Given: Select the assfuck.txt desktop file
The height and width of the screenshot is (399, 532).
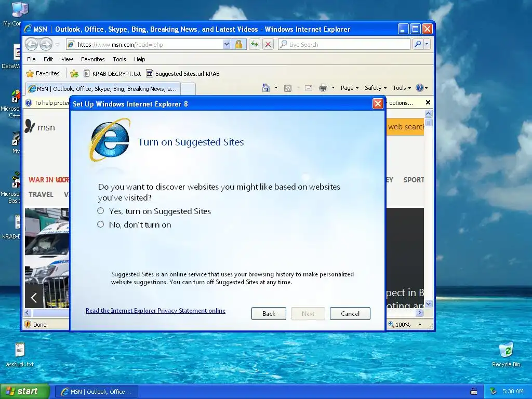Looking at the screenshot, I should pyautogui.click(x=20, y=355).
